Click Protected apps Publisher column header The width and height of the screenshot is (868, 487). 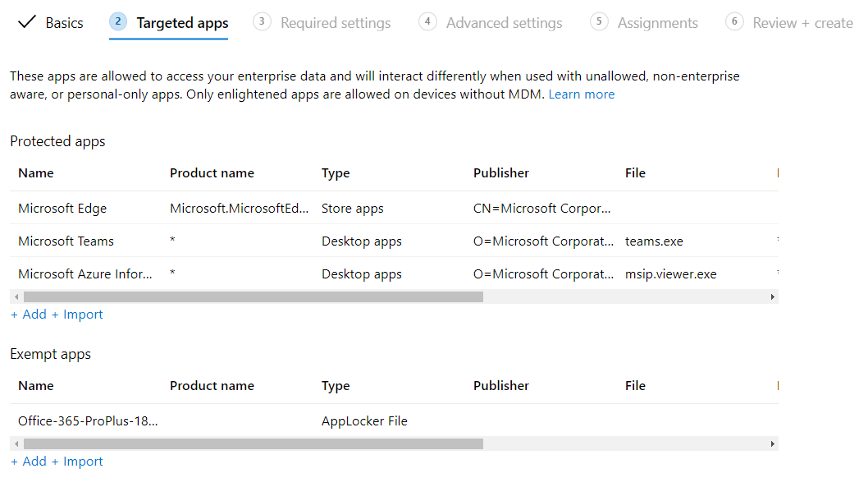501,172
